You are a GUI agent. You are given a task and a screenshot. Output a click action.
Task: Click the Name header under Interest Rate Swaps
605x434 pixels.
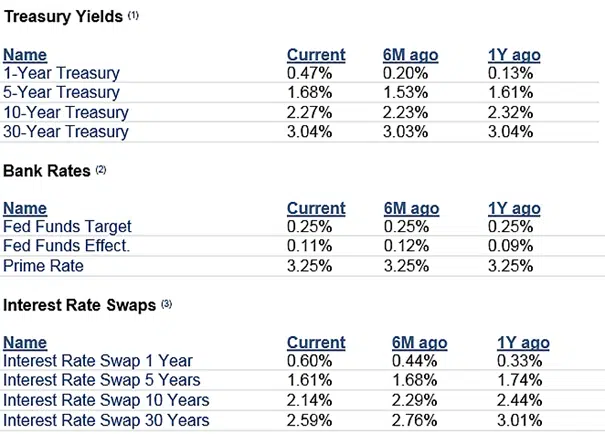24,343
